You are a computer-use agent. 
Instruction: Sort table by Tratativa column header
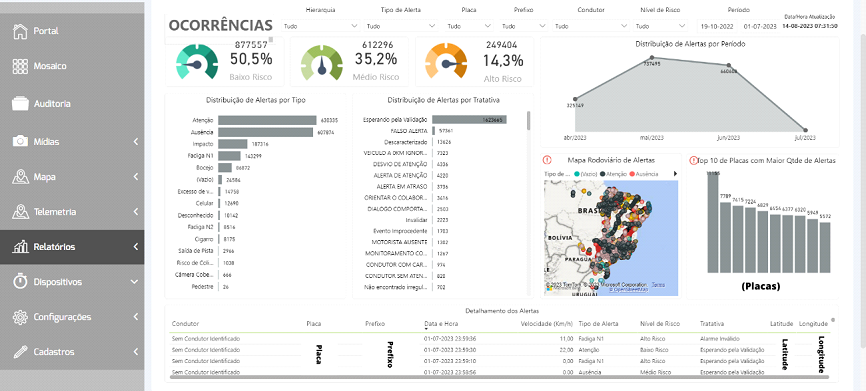(712, 324)
